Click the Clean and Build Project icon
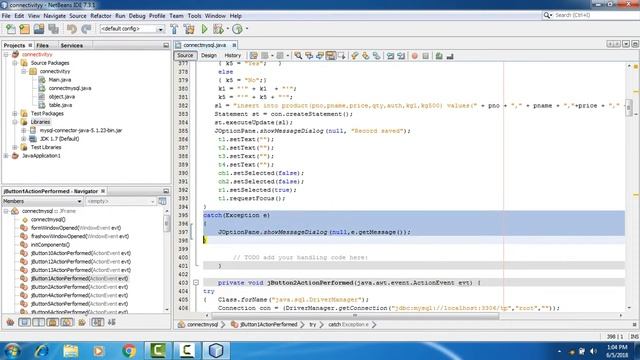 point(189,29)
